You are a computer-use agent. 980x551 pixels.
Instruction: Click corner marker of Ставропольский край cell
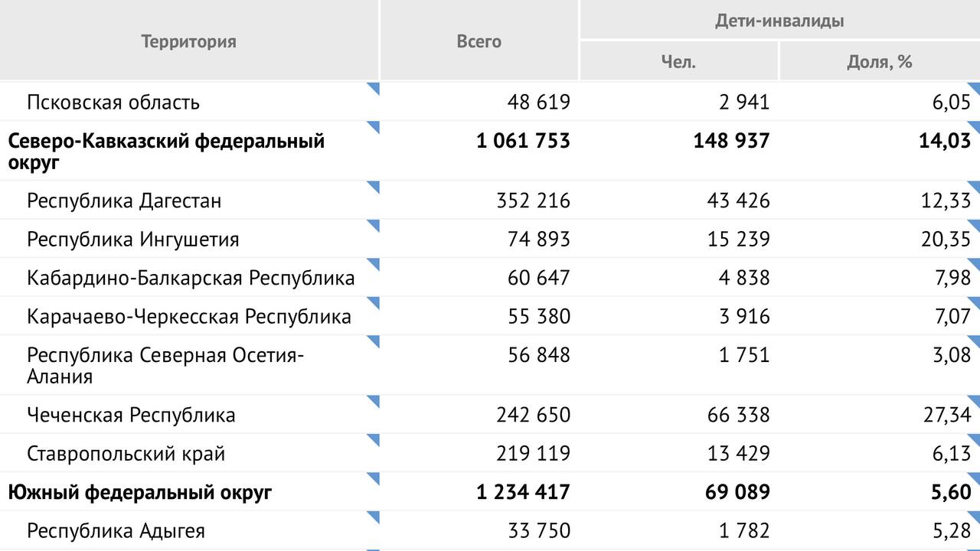[x=374, y=439]
